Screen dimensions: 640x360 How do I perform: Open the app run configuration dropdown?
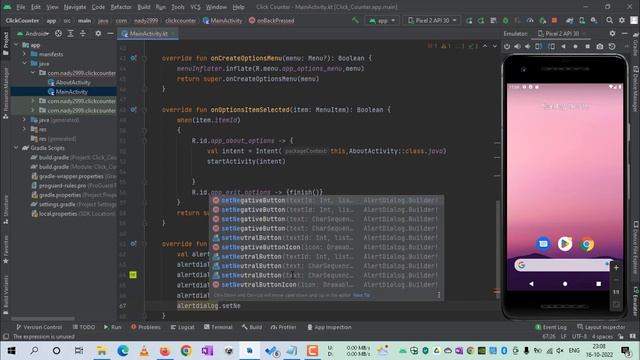[382, 20]
